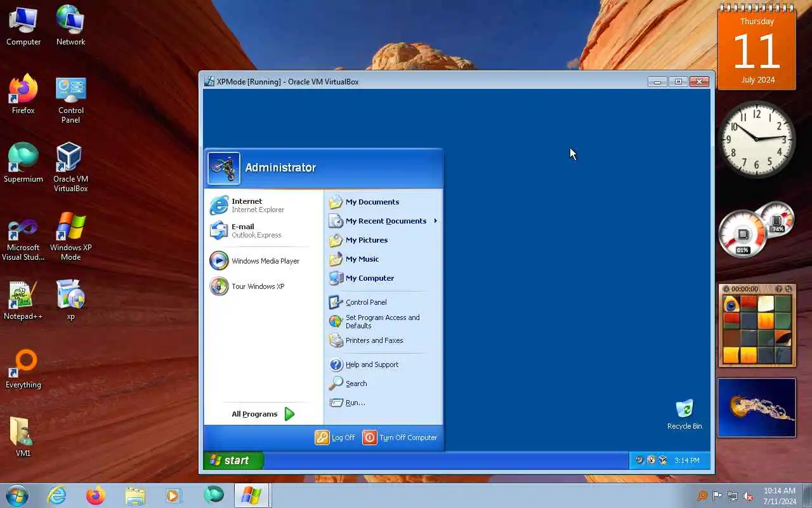Click the calendar gadget showing Thursday 11
This screenshot has width=812, height=508.
coord(757,48)
